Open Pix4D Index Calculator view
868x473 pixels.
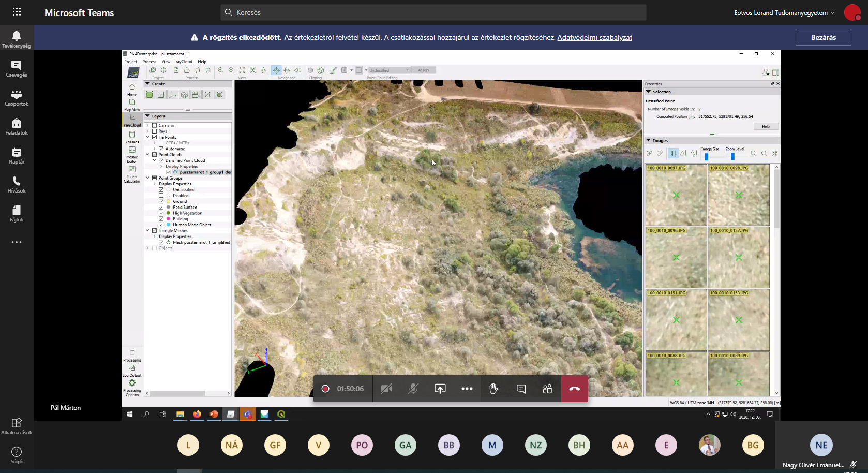(132, 175)
